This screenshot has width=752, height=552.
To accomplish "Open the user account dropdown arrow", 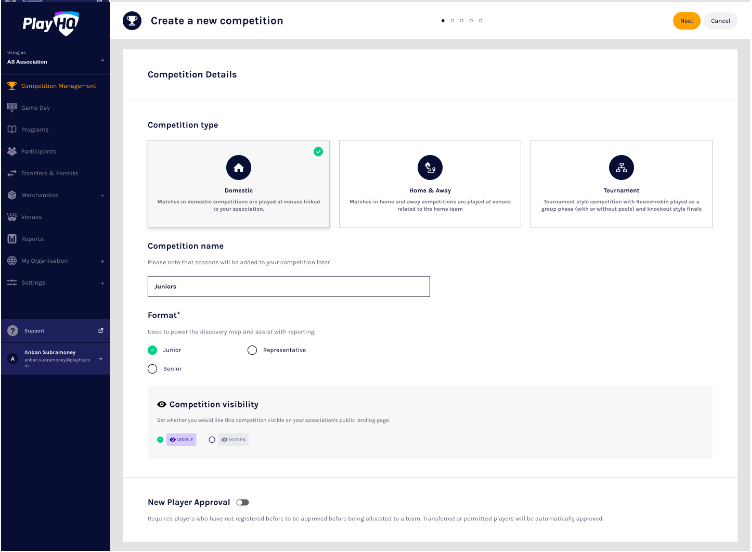I will 101,359.
